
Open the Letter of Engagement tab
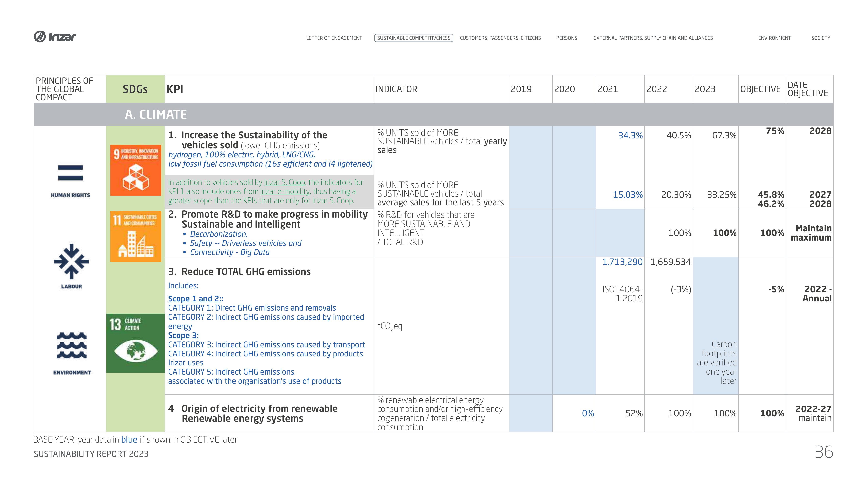[x=334, y=38]
